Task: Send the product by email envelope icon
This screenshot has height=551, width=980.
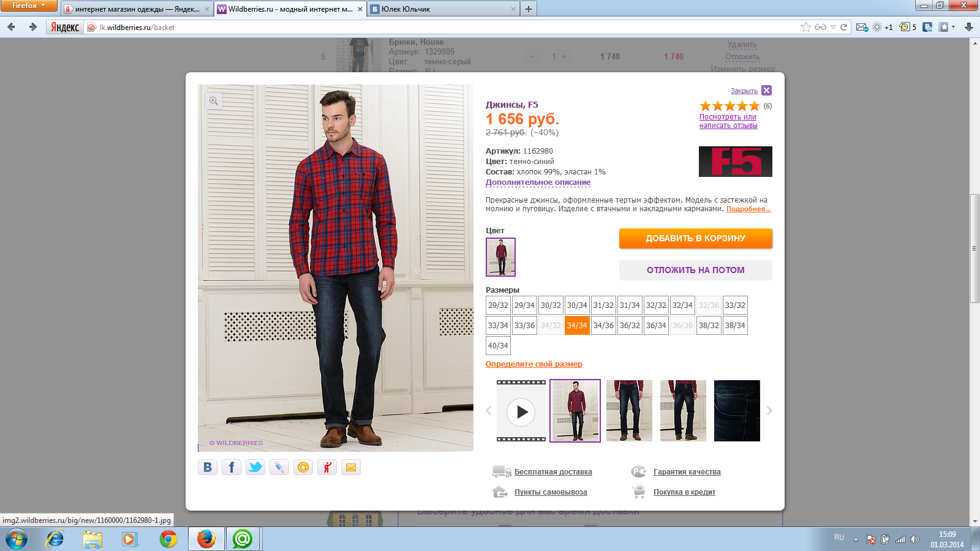Action: (x=351, y=467)
